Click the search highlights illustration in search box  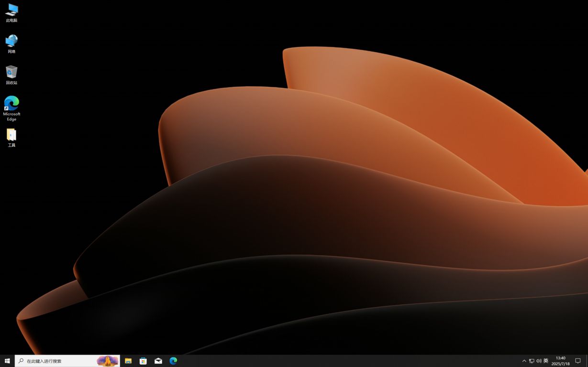pyautogui.click(x=107, y=361)
